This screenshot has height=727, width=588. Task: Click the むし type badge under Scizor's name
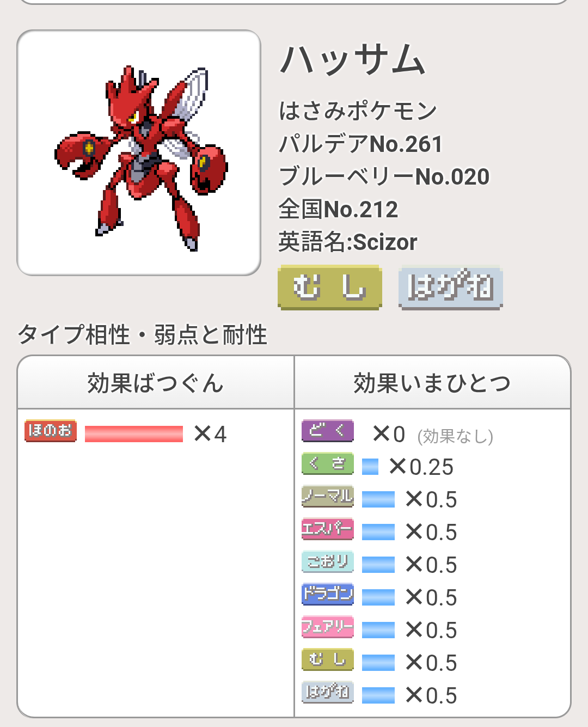(329, 287)
